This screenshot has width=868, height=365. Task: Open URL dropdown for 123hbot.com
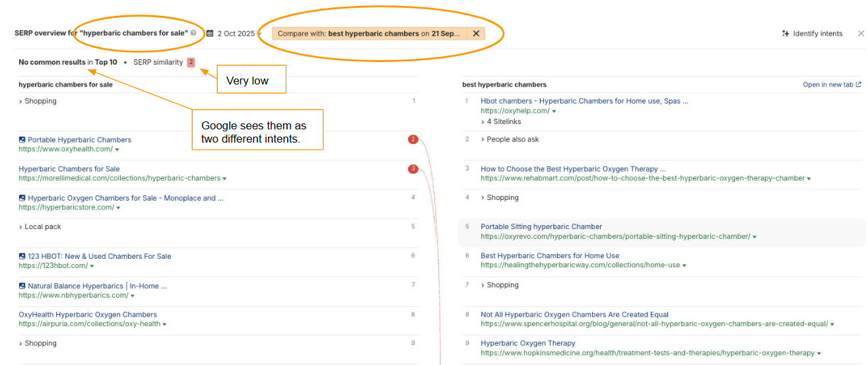(x=92, y=266)
